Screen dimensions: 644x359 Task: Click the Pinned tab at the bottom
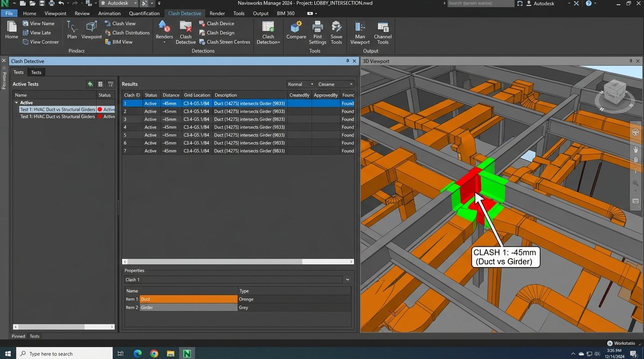[x=18, y=336]
